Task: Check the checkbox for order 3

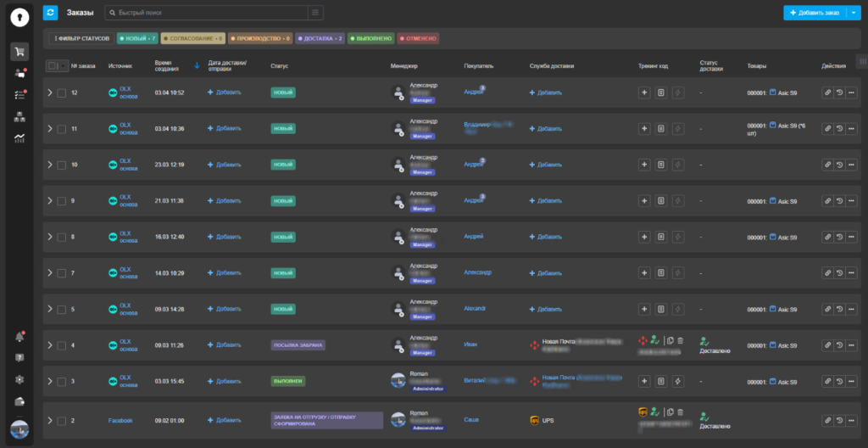Action: point(61,382)
